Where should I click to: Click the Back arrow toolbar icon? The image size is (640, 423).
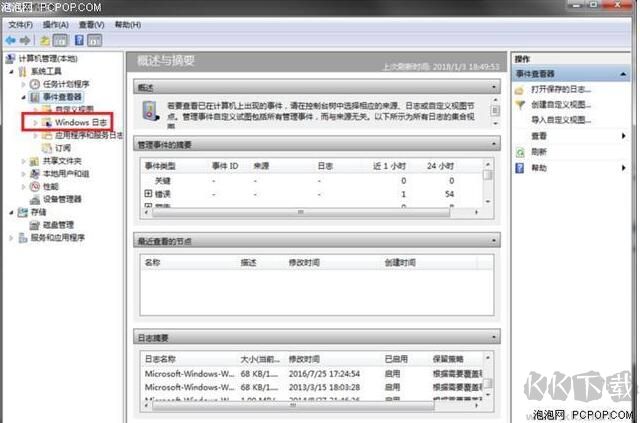coord(11,40)
